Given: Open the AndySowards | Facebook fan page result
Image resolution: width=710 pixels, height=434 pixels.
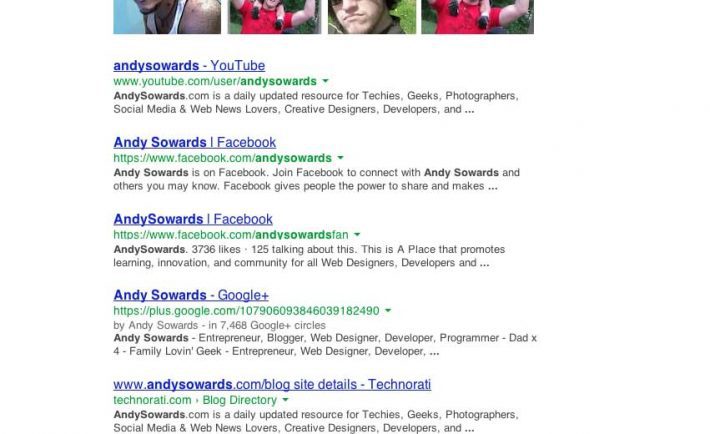Looking at the screenshot, I should tap(193, 219).
